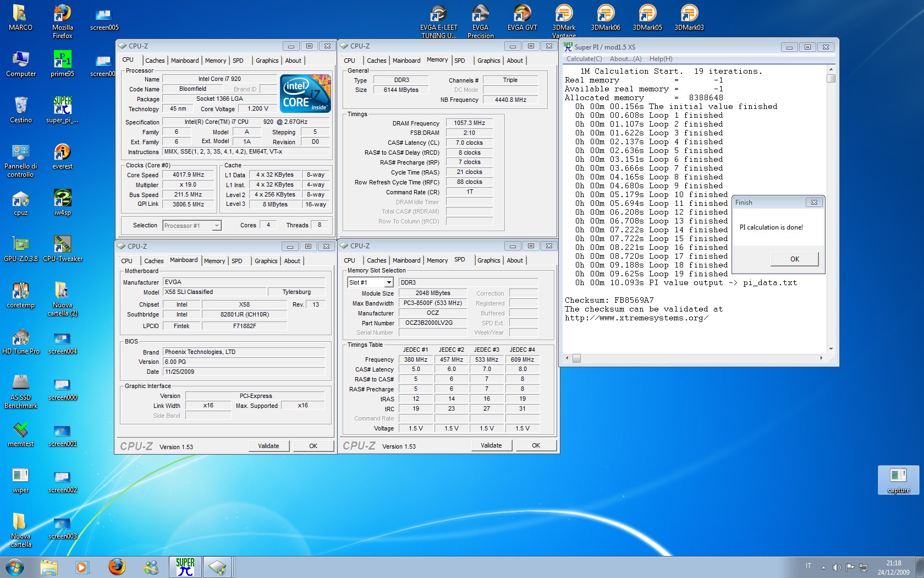
Task: Launch 3DMark Vantage desktop shortcut
Action: click(x=564, y=21)
